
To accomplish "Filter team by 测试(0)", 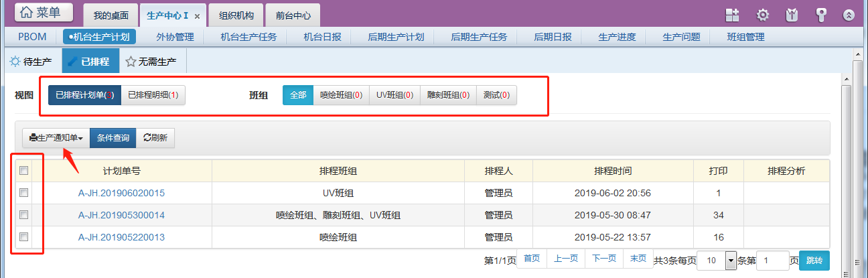I will (x=496, y=95).
